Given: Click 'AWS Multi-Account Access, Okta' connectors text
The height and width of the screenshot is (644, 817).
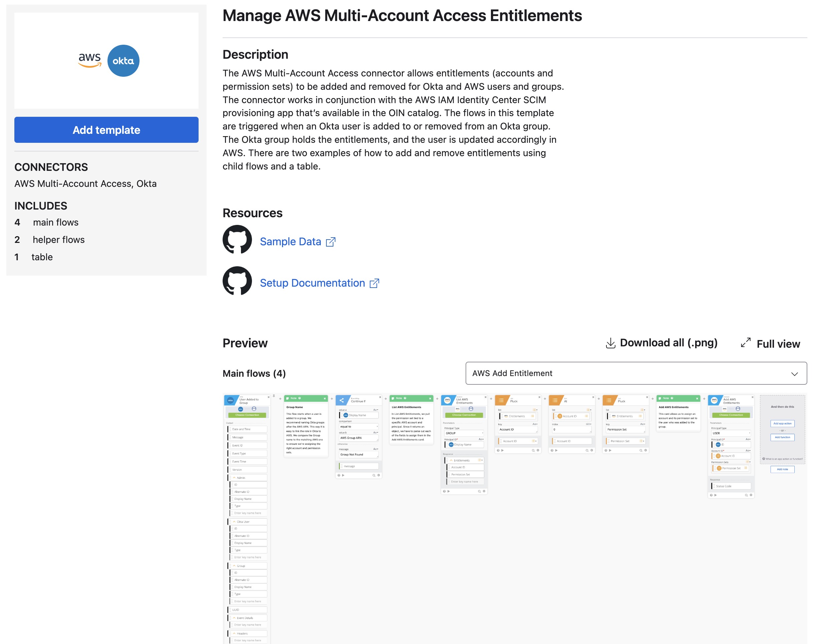Looking at the screenshot, I should pyautogui.click(x=85, y=183).
